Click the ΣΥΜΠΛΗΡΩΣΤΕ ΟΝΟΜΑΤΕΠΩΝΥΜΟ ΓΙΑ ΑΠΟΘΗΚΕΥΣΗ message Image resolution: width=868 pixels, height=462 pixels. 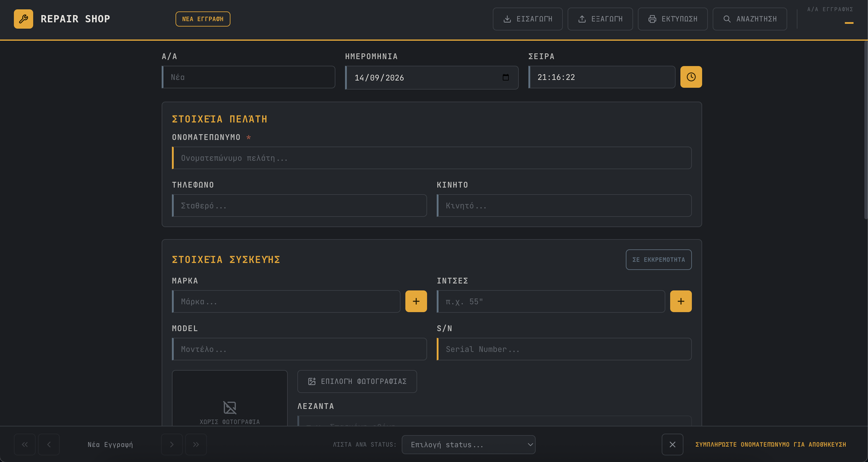[x=771, y=445]
